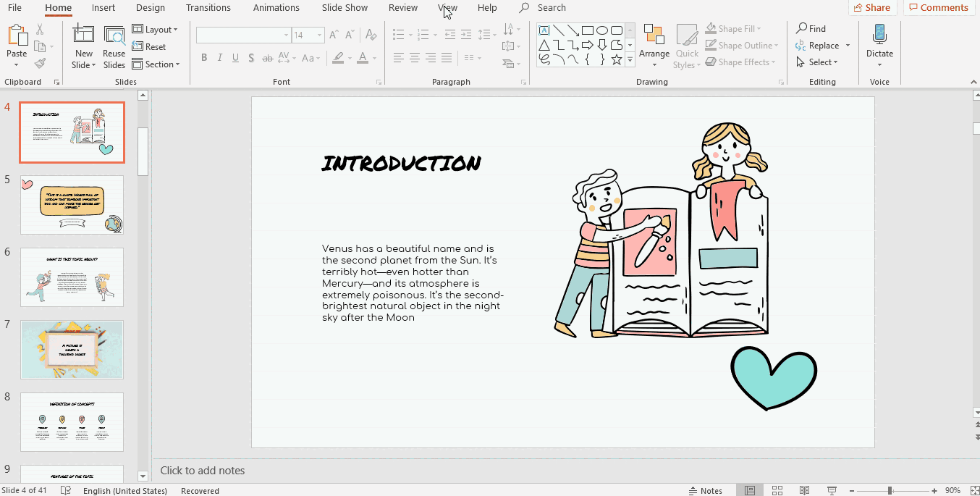The image size is (980, 496).
Task: Expand the Layout dropdown
Action: point(155,30)
